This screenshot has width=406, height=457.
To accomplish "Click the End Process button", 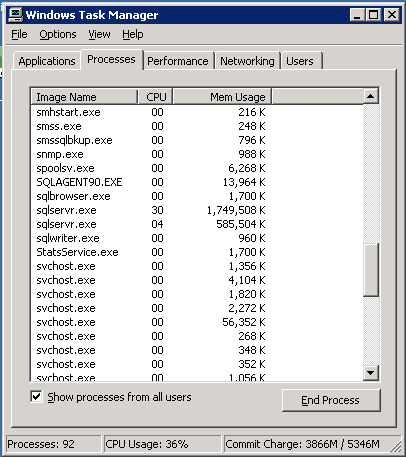I will (331, 400).
